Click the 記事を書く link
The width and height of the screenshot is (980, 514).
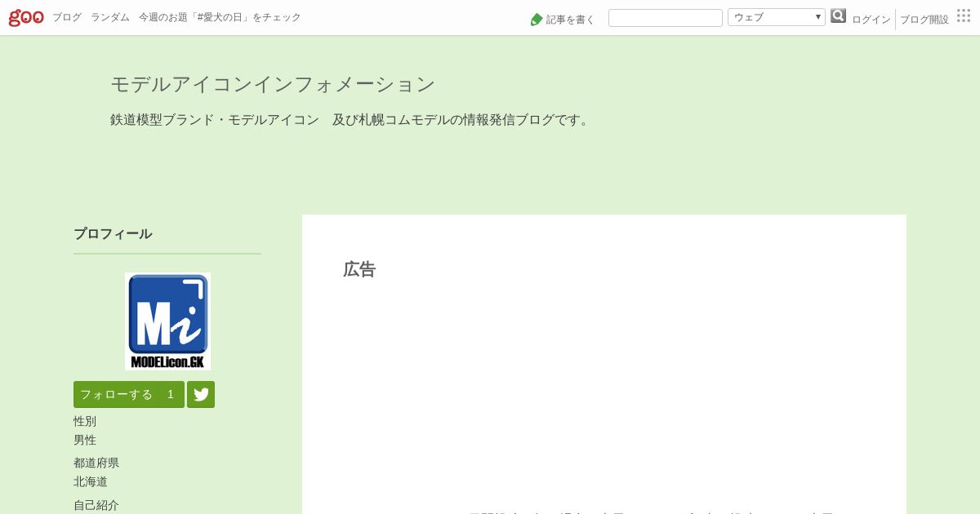(571, 20)
